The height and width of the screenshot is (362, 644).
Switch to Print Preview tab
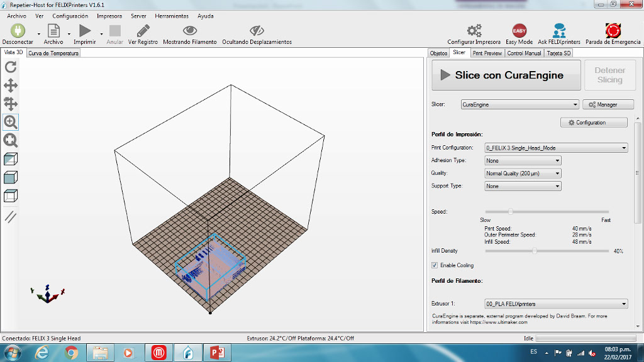click(487, 53)
